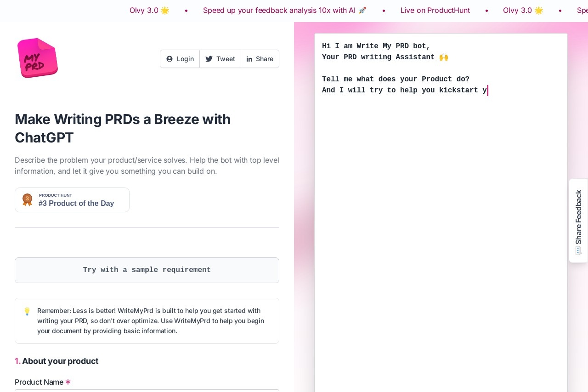Click the LinkedIn share icon
The width and height of the screenshot is (588, 392).
pyautogui.click(x=249, y=59)
